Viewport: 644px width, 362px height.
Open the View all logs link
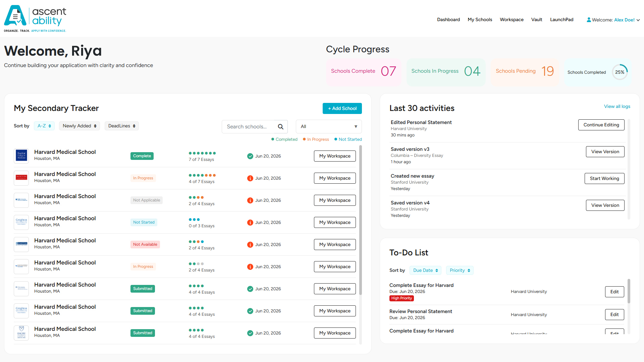click(617, 107)
